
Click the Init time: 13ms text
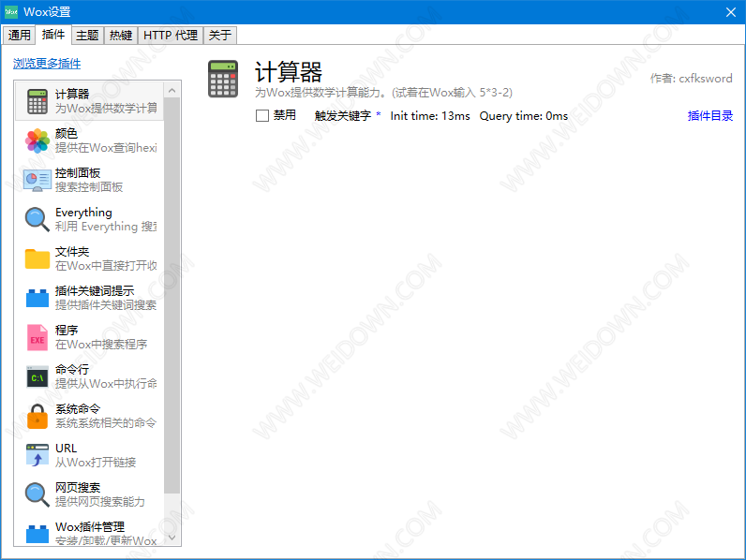point(430,116)
